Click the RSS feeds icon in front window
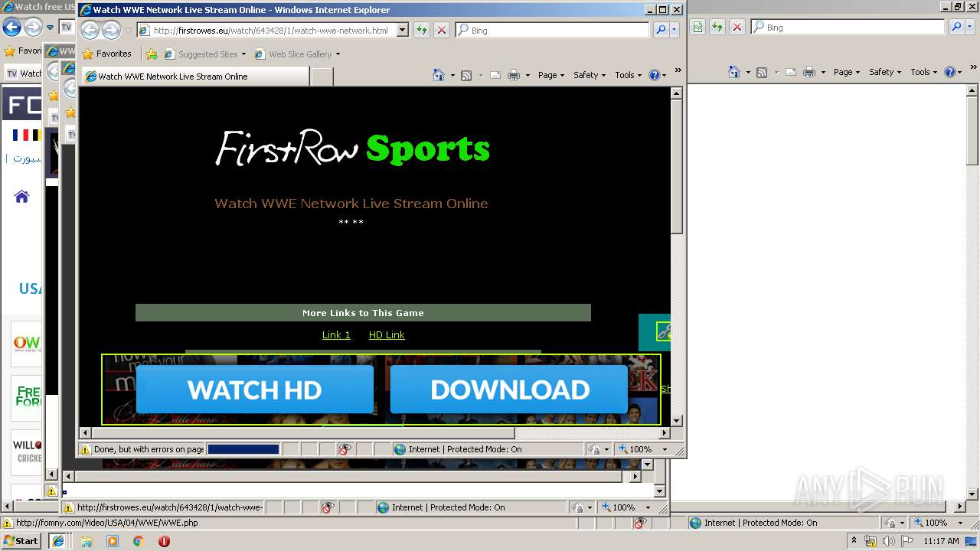Viewport: 980px width, 551px height. click(x=465, y=75)
